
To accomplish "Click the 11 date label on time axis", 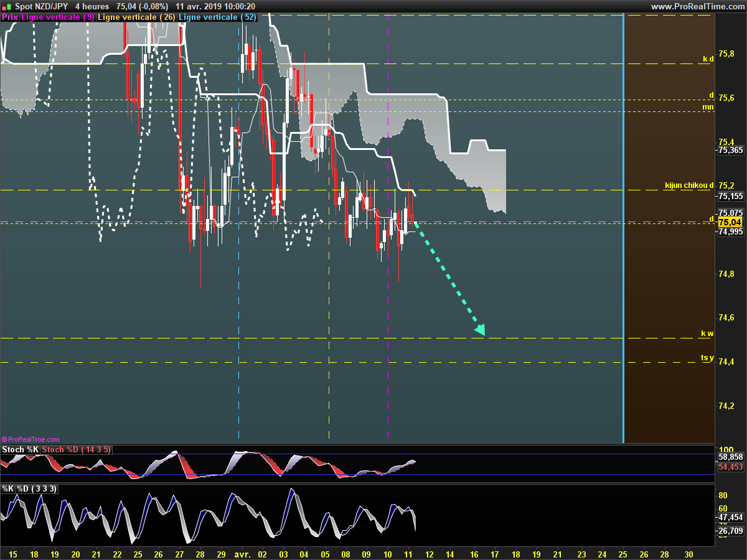I will pos(408,554).
